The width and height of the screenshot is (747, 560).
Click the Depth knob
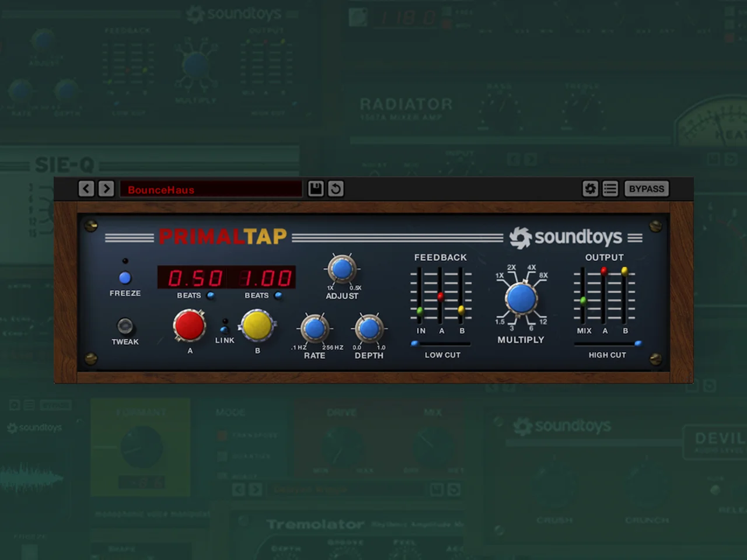point(369,328)
